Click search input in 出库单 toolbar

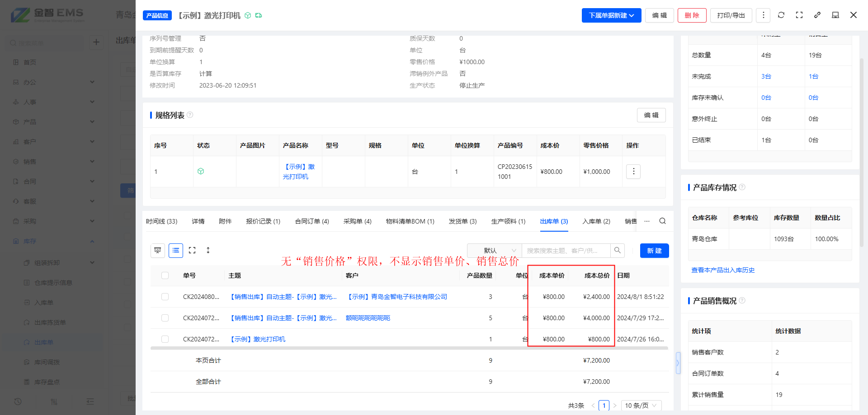click(x=566, y=251)
